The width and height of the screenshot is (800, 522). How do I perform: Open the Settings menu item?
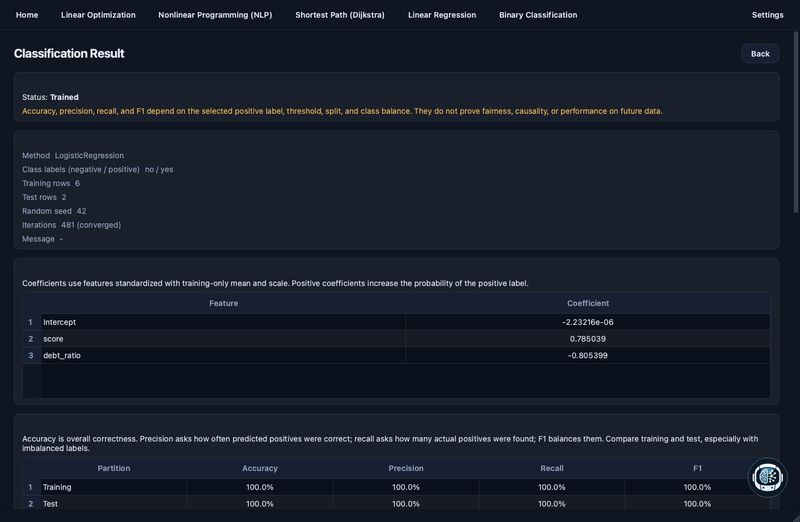click(x=767, y=15)
